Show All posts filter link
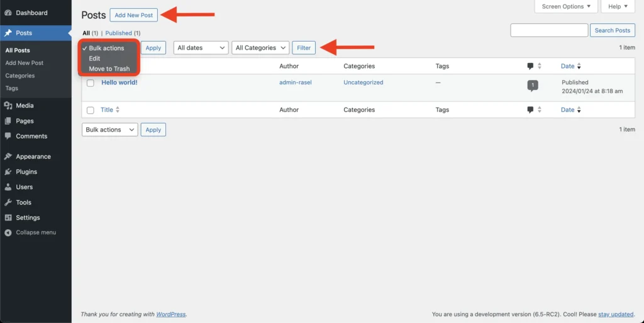The width and height of the screenshot is (644, 323). tap(86, 33)
